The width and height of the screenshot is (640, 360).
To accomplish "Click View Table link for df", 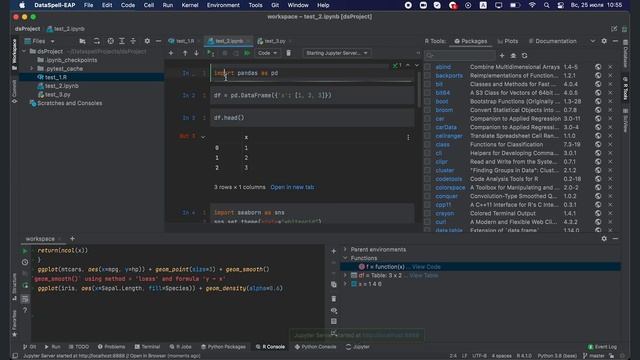I will [424, 276].
